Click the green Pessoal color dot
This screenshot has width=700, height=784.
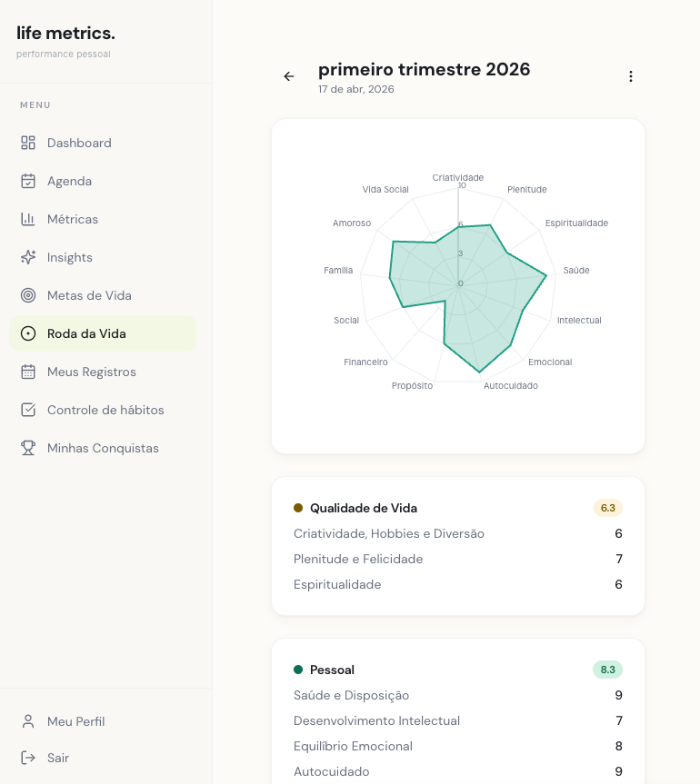pyautogui.click(x=298, y=670)
